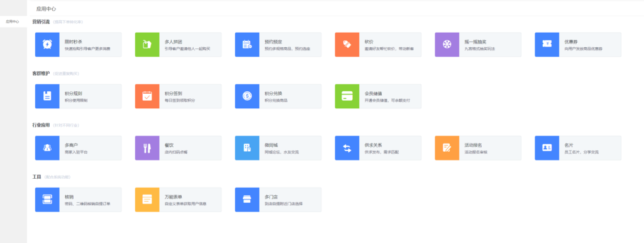
Task: Open the 名片 app title
Action: pyautogui.click(x=569, y=145)
